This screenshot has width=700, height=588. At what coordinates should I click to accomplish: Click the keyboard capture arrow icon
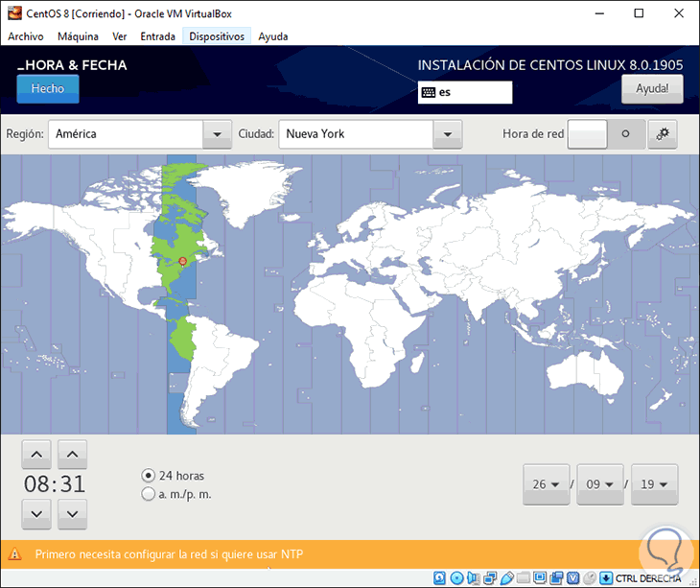coord(606,578)
